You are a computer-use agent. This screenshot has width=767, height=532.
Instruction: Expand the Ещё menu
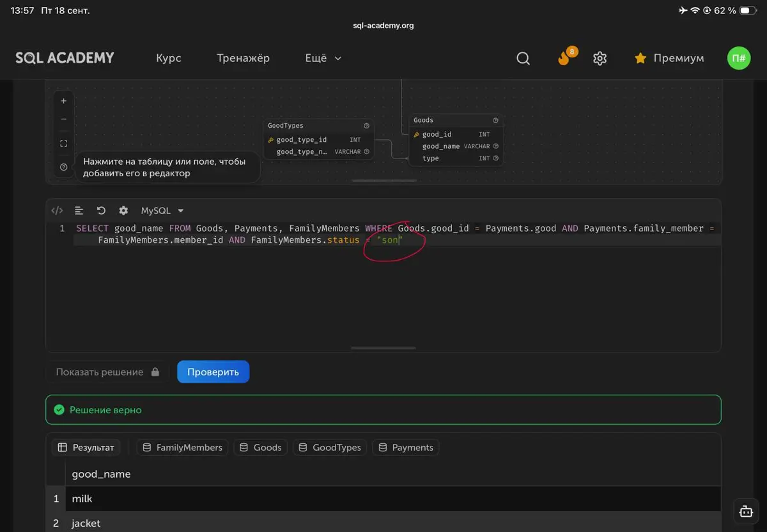pos(323,58)
